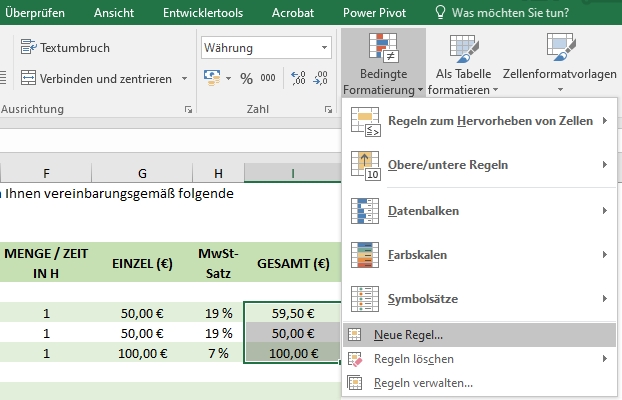Click the percent style icon
Image resolution: width=622 pixels, height=400 pixels.
(x=246, y=78)
